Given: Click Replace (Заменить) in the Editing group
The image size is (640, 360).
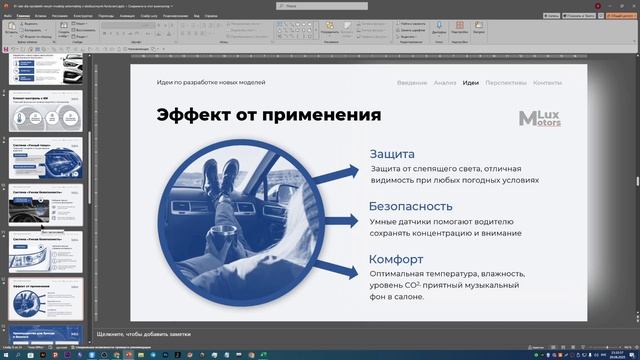Looking at the screenshot, I should [x=411, y=30].
